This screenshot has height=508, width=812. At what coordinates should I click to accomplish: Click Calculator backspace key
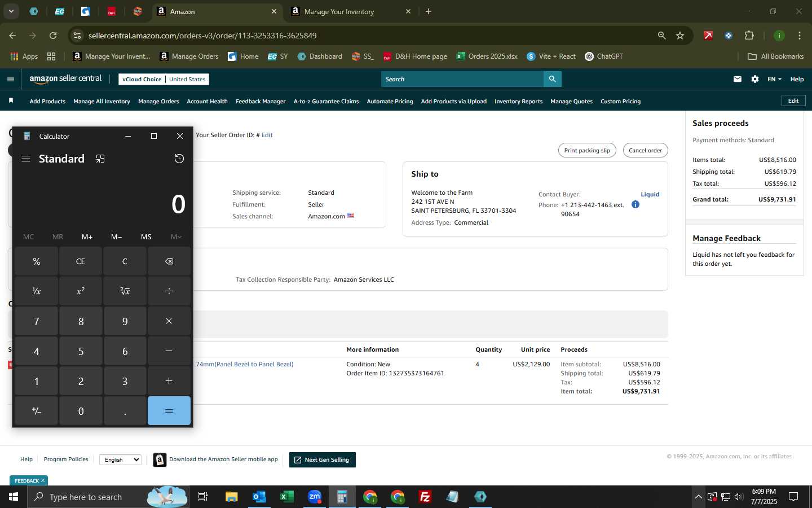[x=169, y=261]
